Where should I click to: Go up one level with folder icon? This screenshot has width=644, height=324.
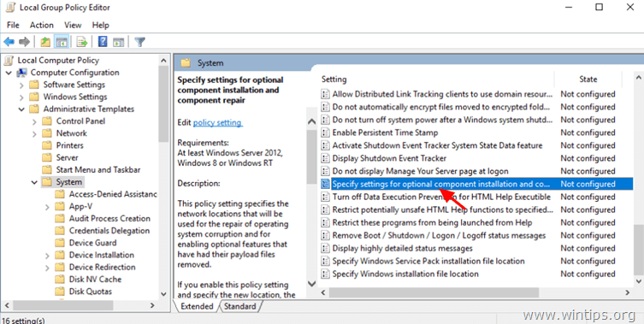[45, 42]
